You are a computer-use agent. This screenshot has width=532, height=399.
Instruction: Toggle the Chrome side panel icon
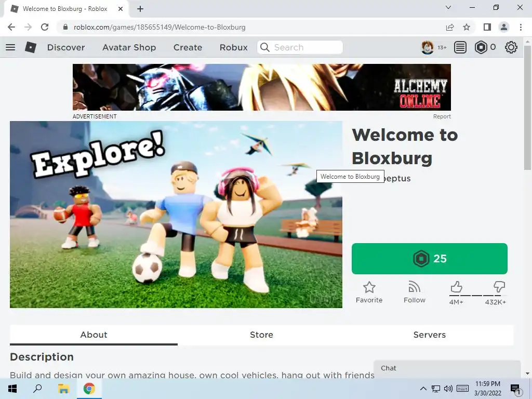click(487, 27)
